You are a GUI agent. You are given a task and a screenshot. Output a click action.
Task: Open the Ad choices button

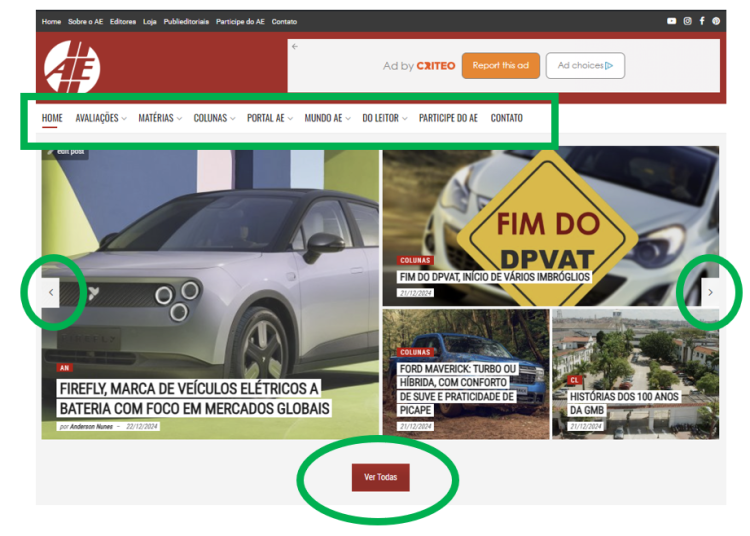[x=585, y=66]
